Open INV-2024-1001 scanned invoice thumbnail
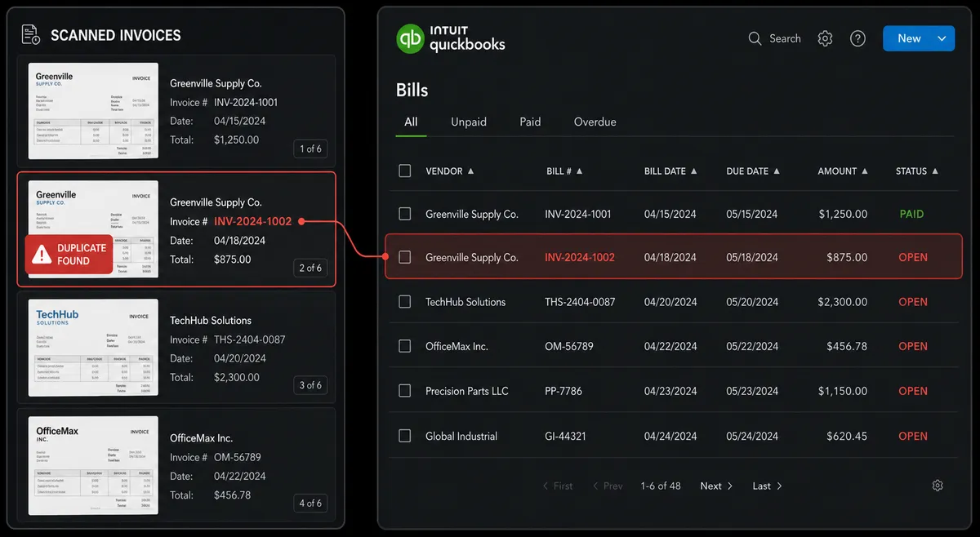The height and width of the screenshot is (537, 980). click(93, 111)
